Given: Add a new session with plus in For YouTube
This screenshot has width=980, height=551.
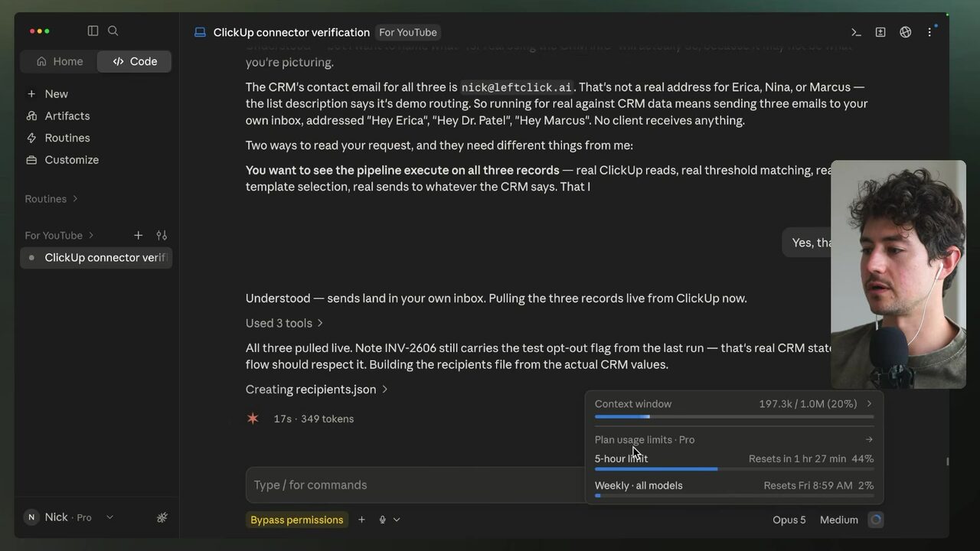Looking at the screenshot, I should tap(138, 235).
